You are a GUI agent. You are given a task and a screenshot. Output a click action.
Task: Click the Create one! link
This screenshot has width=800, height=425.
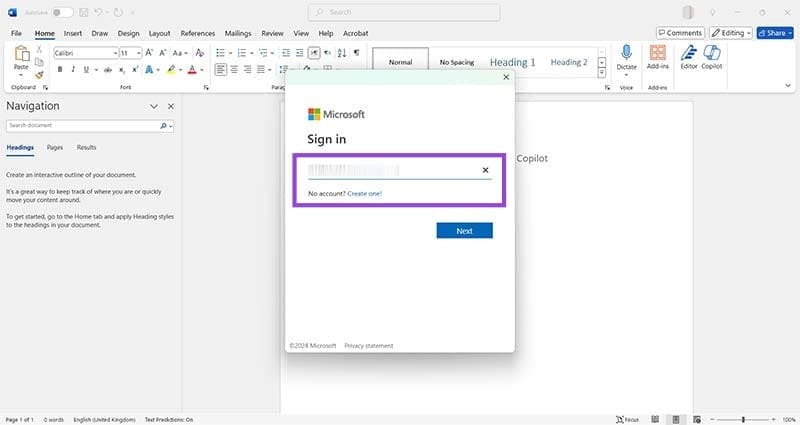coord(364,194)
